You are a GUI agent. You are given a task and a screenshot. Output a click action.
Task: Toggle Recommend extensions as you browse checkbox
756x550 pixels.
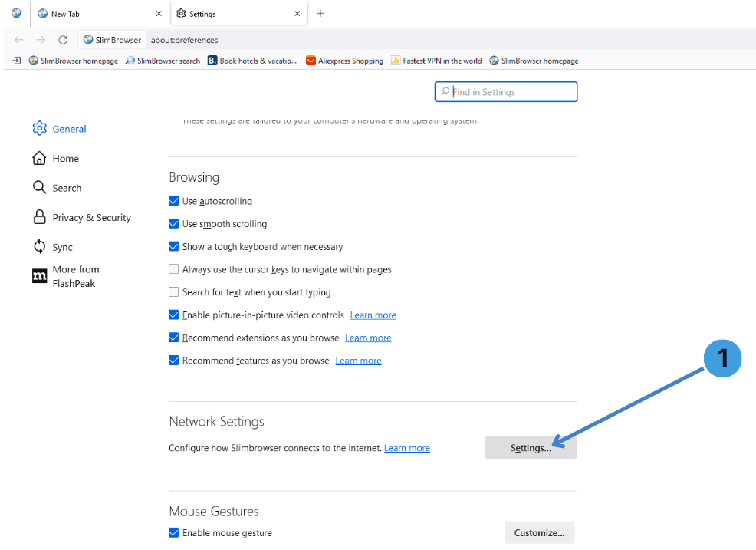click(x=173, y=338)
